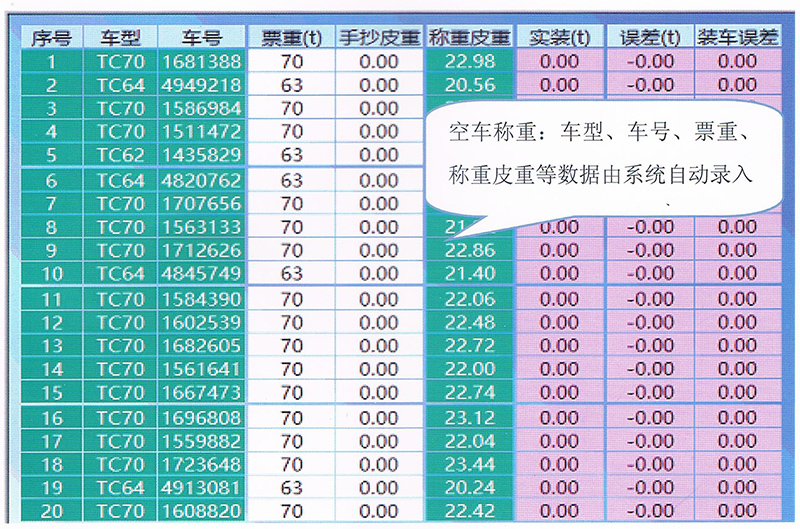Select car number 1681388 cell

point(201,62)
